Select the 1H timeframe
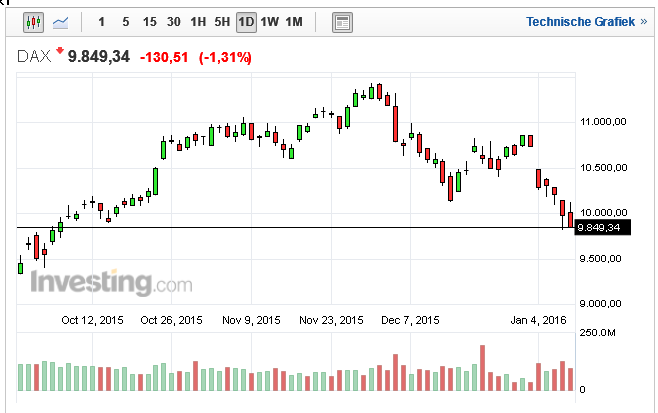 [198, 22]
